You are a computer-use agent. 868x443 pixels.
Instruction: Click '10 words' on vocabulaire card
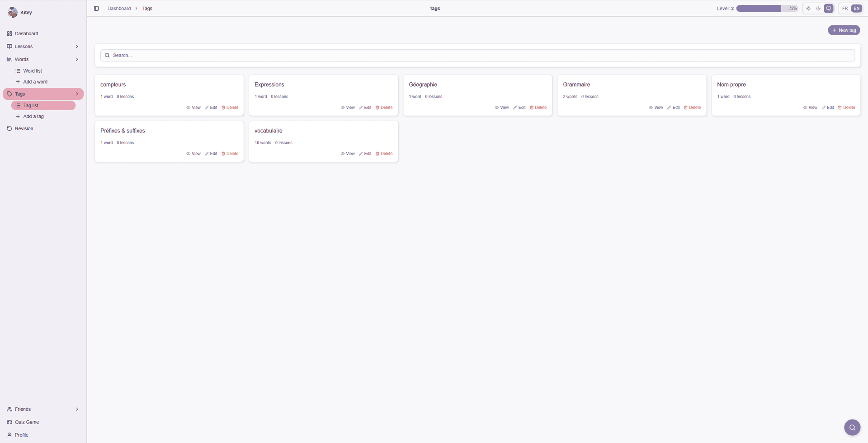coord(263,143)
